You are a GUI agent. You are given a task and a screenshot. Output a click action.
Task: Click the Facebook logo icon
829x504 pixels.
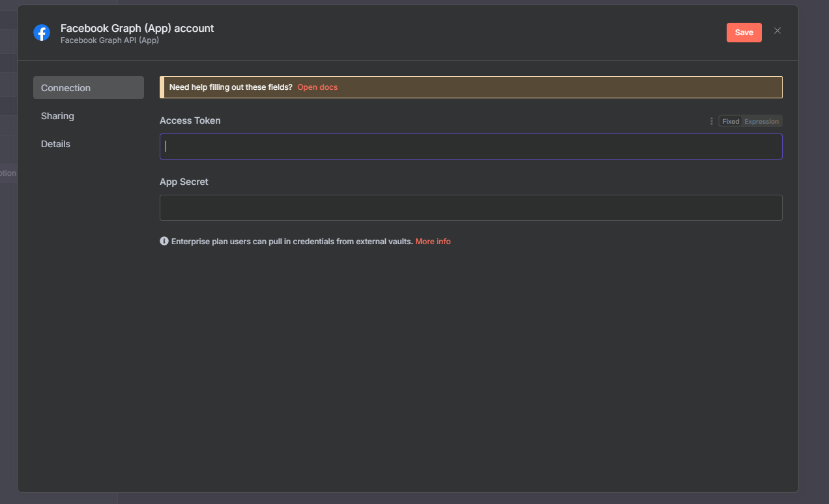(42, 33)
